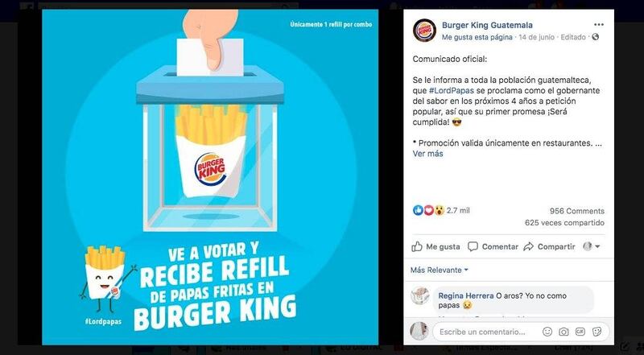Click the #LordPapas hashtag link
This screenshot has width=644, height=355.
[452, 90]
